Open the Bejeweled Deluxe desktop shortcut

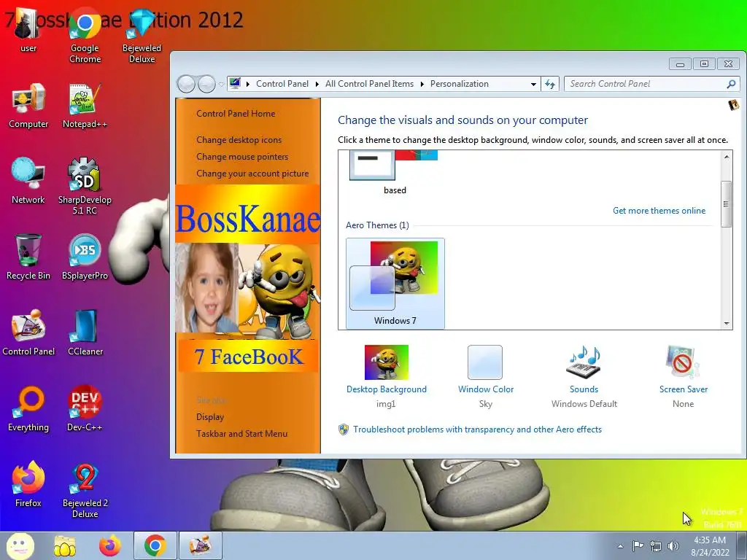point(142,35)
